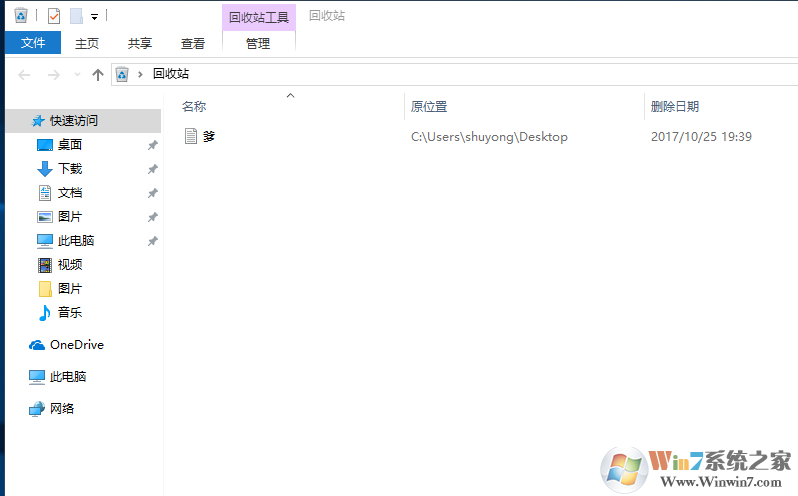Open 音乐 in the navigation pane
This screenshot has width=798, height=496.
coord(70,312)
